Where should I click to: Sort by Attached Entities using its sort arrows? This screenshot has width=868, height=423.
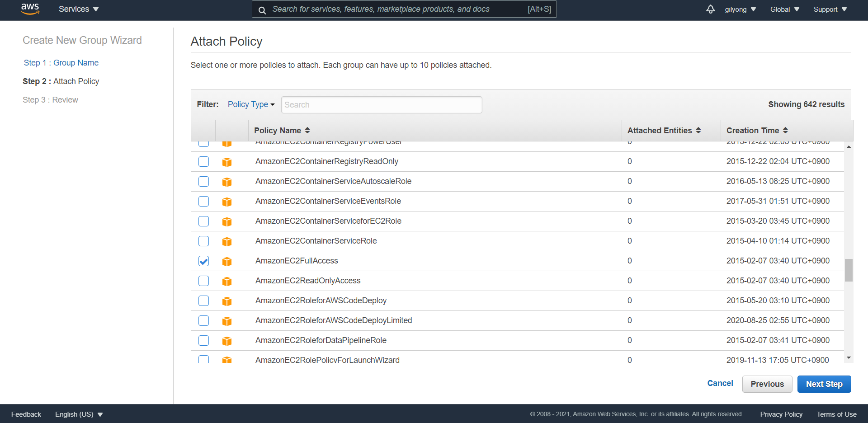coord(698,130)
